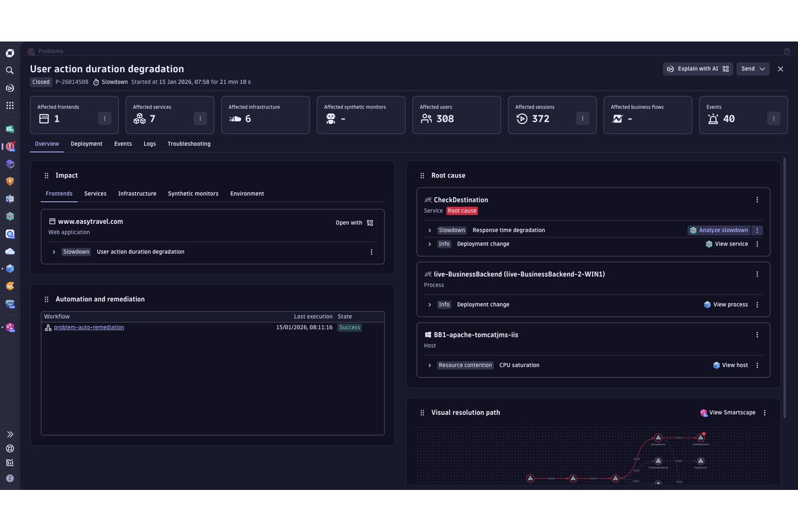Screen dimensions: 798x532
Task: Expand live-BusinessBackend Deployment change row
Action: (x=430, y=305)
